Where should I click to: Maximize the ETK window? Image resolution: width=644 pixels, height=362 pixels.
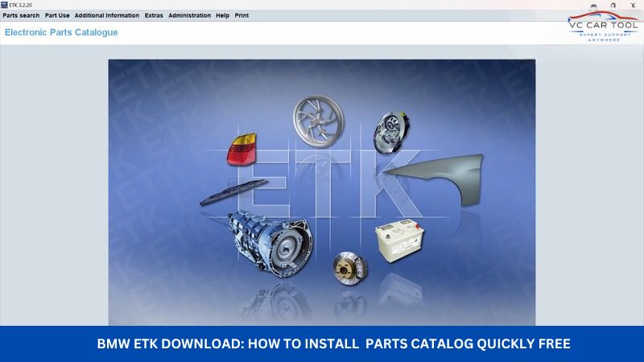pos(613,6)
